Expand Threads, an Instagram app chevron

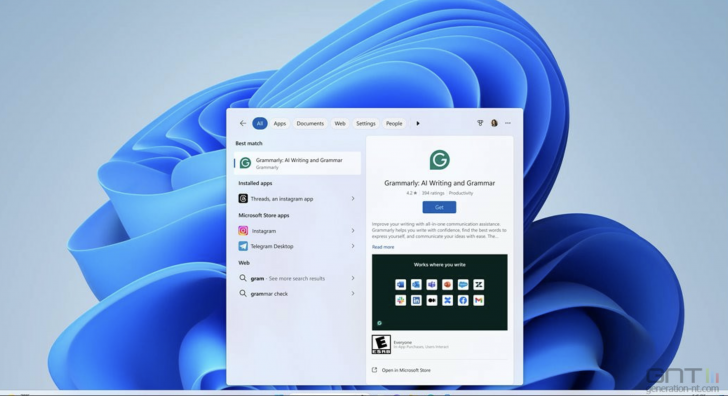[x=353, y=199]
